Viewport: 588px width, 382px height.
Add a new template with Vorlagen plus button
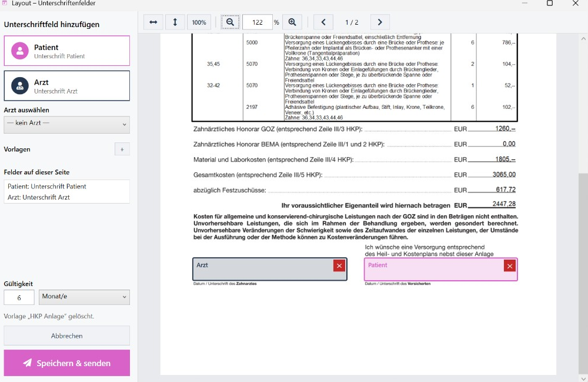(122, 150)
